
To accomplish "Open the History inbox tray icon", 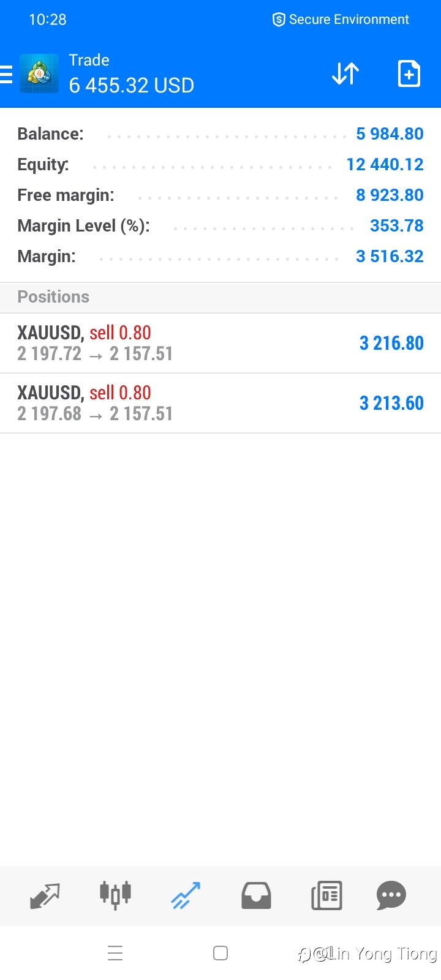I will [x=256, y=895].
